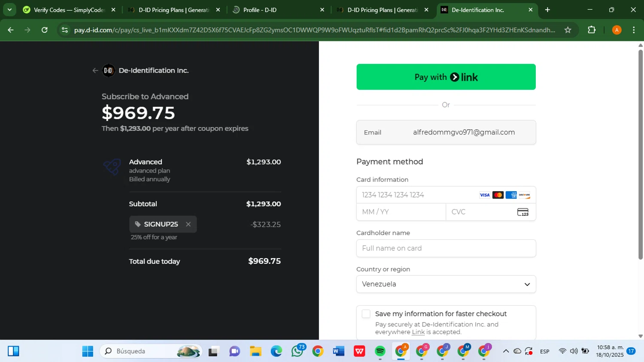Image resolution: width=644 pixels, height=362 pixels.
Task: Click the address bar URL
Action: tap(314, 30)
